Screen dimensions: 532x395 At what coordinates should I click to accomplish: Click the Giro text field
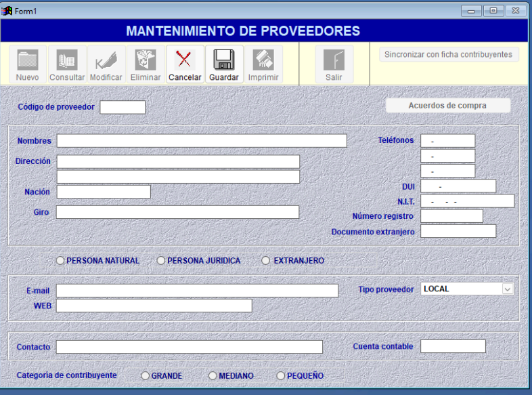pos(177,212)
